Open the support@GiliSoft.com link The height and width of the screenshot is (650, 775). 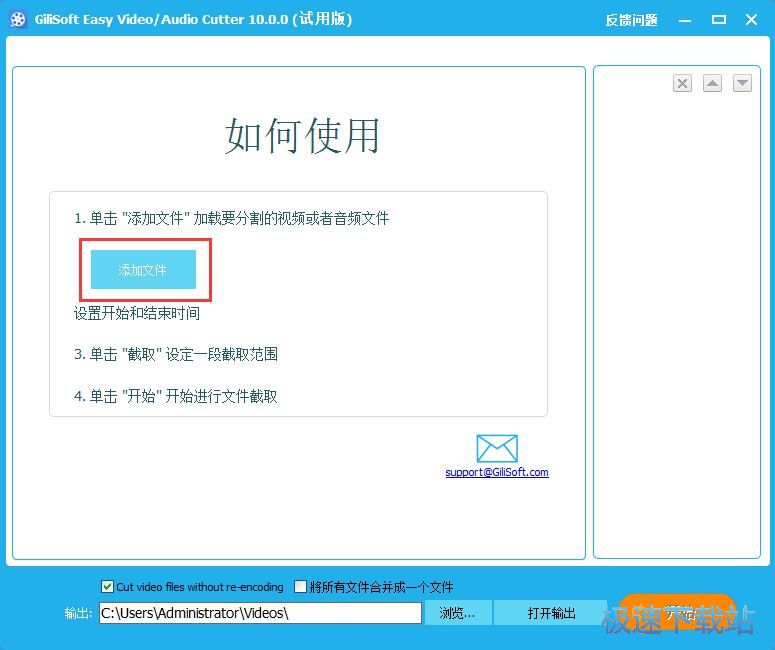click(x=497, y=472)
